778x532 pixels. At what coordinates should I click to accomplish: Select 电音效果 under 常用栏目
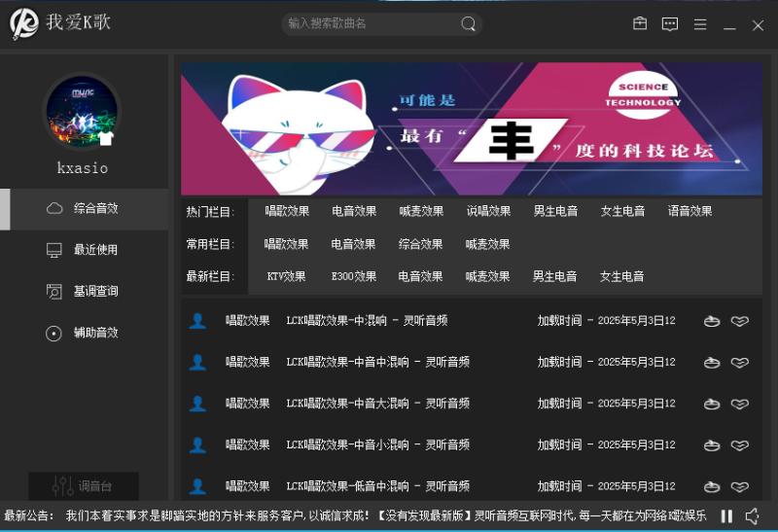(x=353, y=244)
